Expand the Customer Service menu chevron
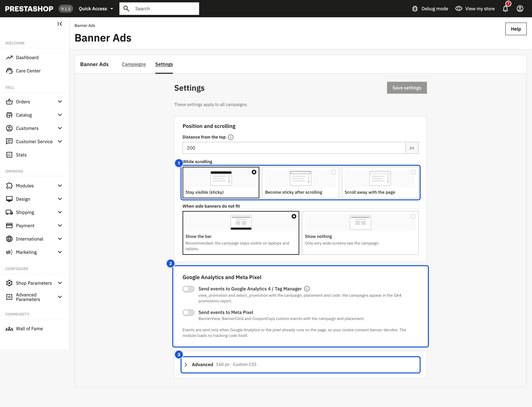This screenshot has height=407, width=532. tap(60, 142)
